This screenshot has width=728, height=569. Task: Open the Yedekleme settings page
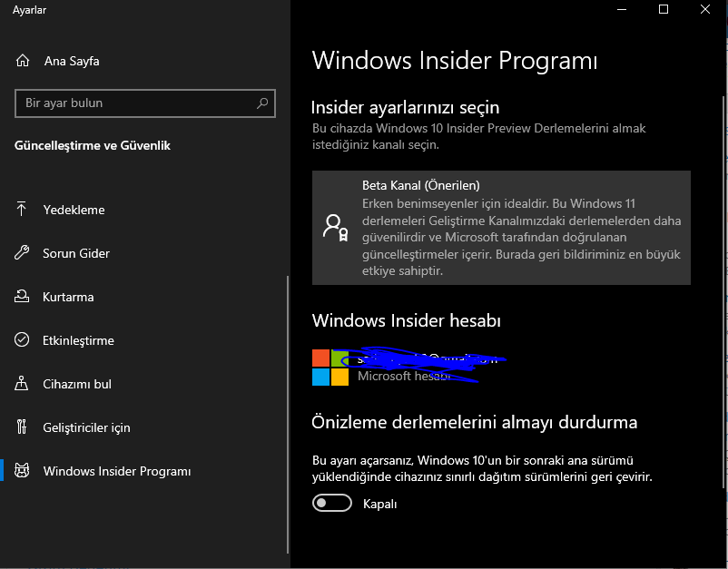[144, 210]
